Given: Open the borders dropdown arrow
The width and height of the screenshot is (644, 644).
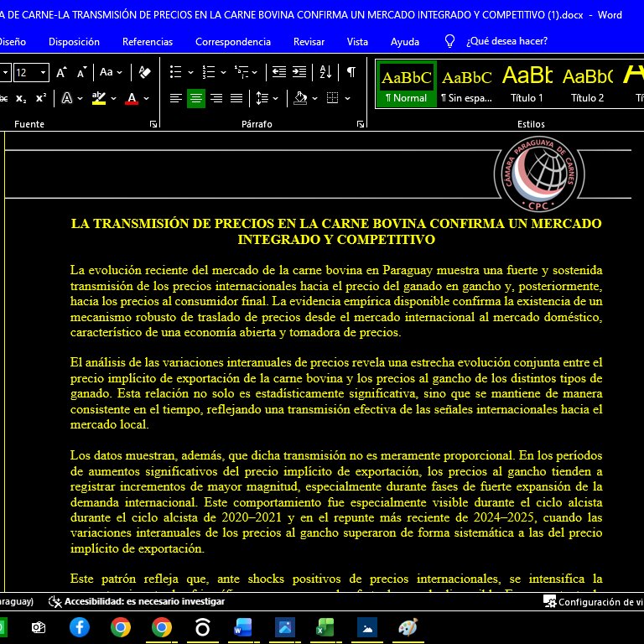Looking at the screenshot, I should pos(347,99).
